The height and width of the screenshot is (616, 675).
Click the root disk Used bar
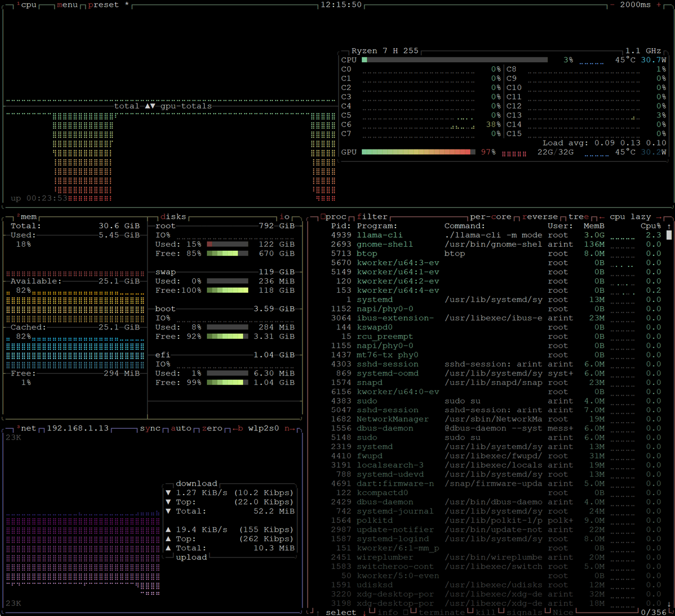click(x=227, y=244)
